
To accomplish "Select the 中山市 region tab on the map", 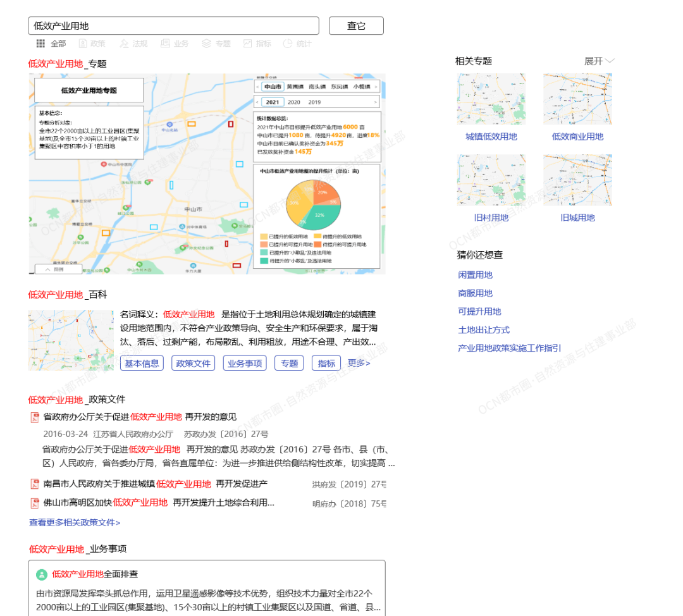I will [273, 87].
